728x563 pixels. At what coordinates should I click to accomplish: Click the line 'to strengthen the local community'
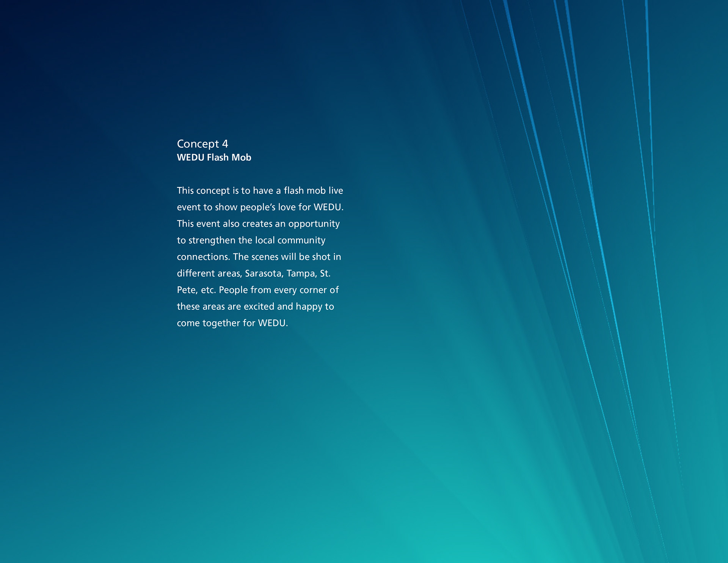click(251, 241)
